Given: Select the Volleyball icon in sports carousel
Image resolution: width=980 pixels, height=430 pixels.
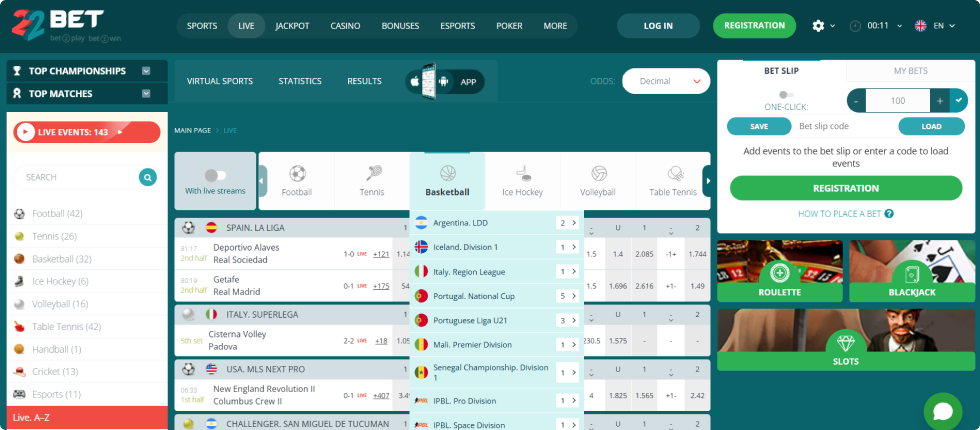Looking at the screenshot, I should tap(598, 173).
